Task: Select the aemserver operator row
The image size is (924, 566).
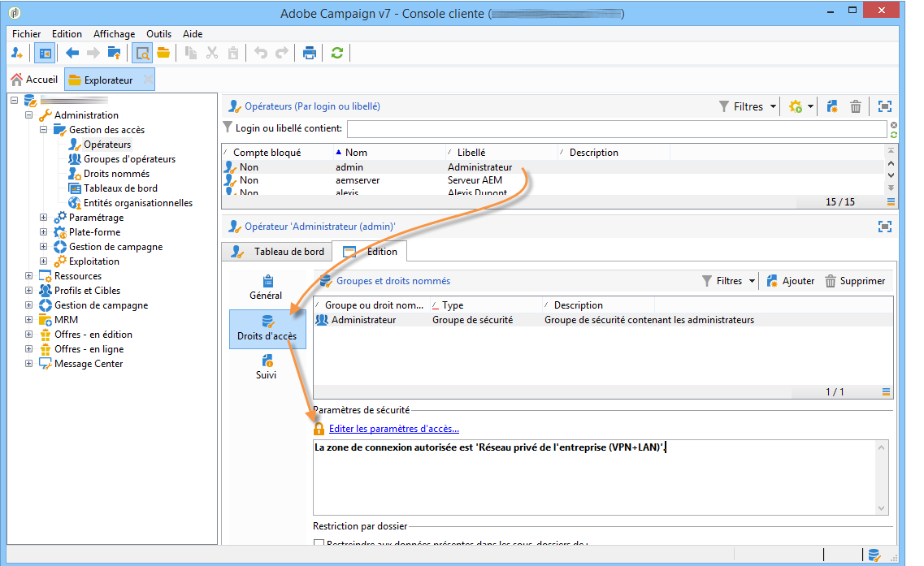Action: pyautogui.click(x=554, y=180)
